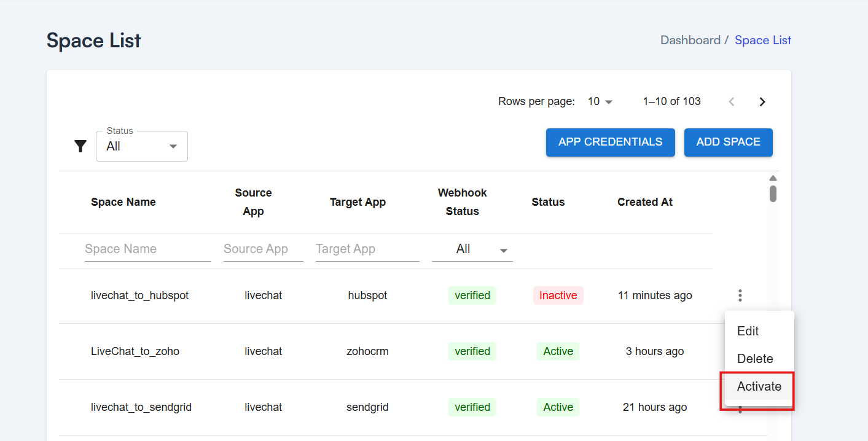This screenshot has height=441, width=868.
Task: Click livechat source cell in livechat_to_hubspot row
Action: [x=264, y=295]
